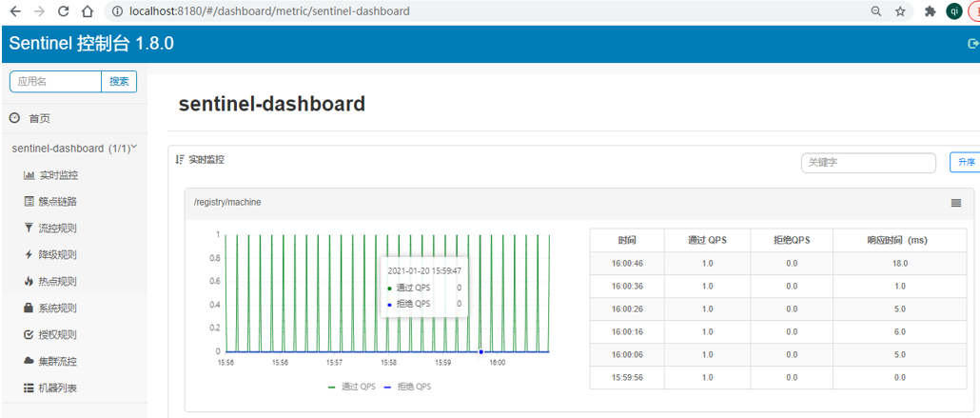Go forward in browser history

(39, 11)
